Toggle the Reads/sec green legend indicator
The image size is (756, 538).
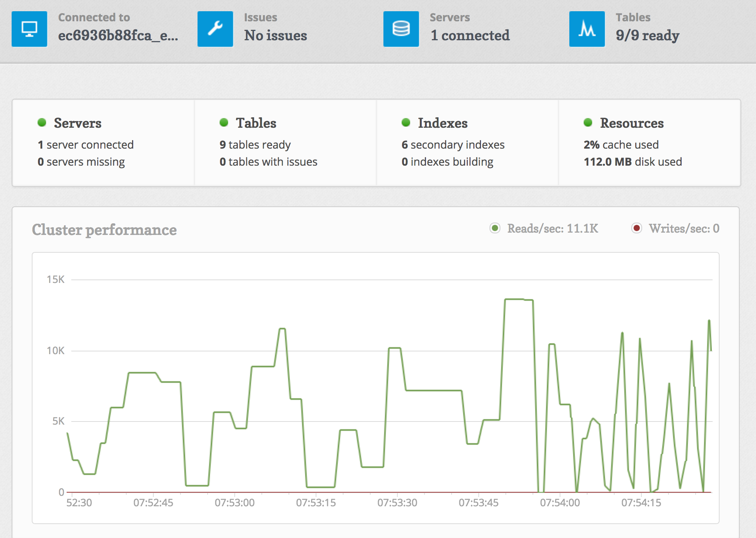pos(495,228)
